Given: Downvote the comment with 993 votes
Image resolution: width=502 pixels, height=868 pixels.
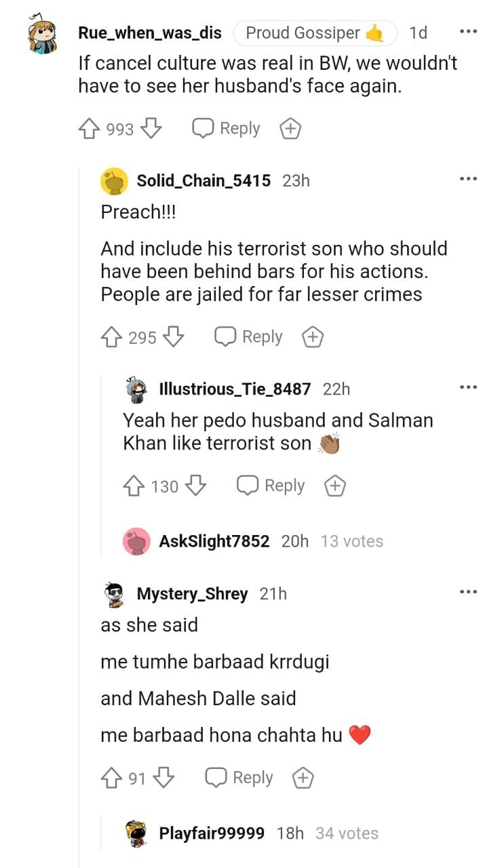Looking at the screenshot, I should (151, 128).
